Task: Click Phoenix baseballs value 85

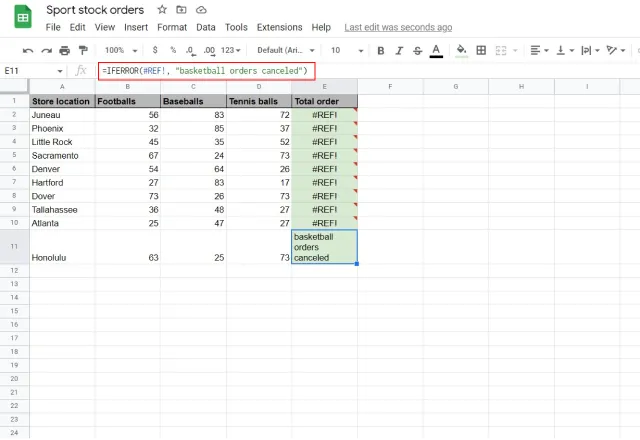Action: click(193, 128)
